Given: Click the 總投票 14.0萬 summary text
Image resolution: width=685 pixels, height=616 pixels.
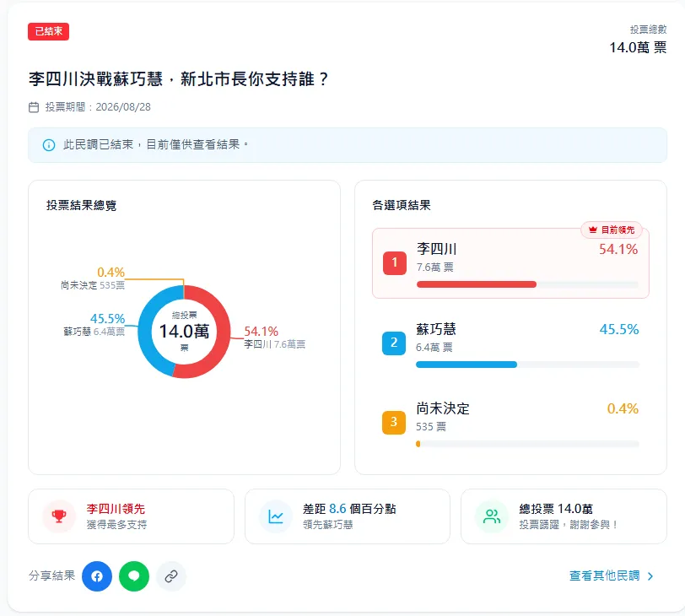Looking at the screenshot, I should click(556, 509).
